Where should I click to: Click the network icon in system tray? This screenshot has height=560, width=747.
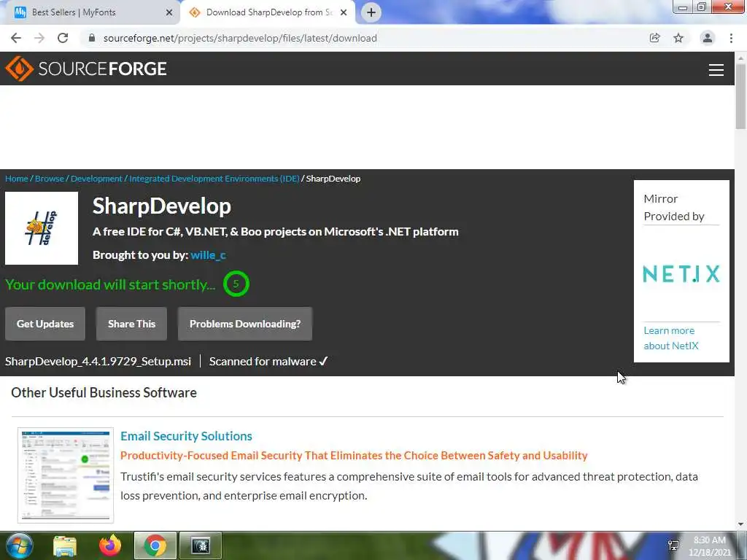(x=673, y=545)
